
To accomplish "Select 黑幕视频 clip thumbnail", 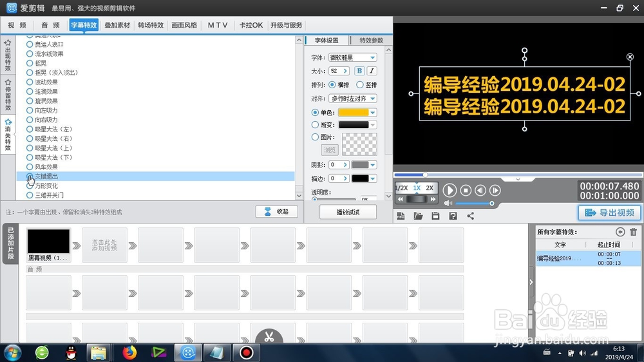I will [x=48, y=241].
